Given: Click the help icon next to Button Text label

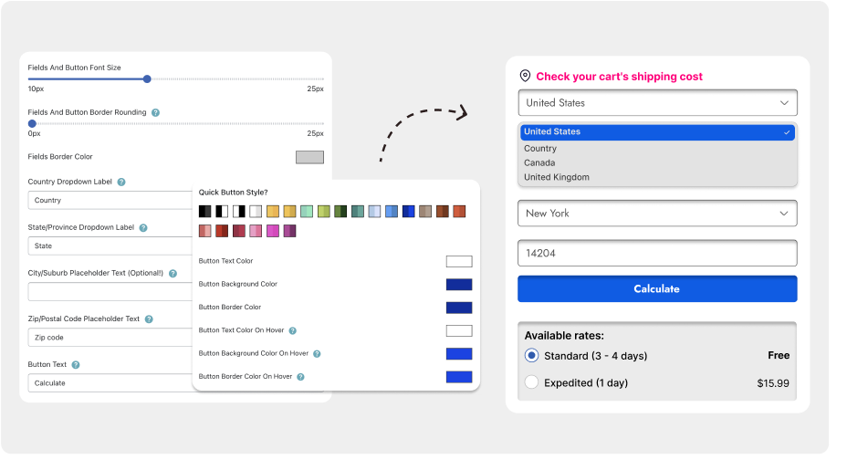Looking at the screenshot, I should 76,365.
